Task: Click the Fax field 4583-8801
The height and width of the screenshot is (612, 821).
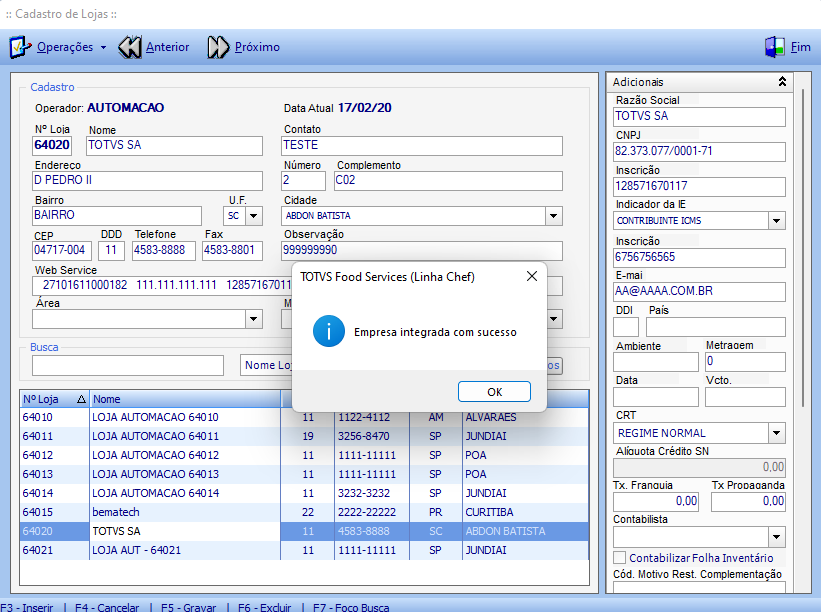Action: click(x=232, y=250)
